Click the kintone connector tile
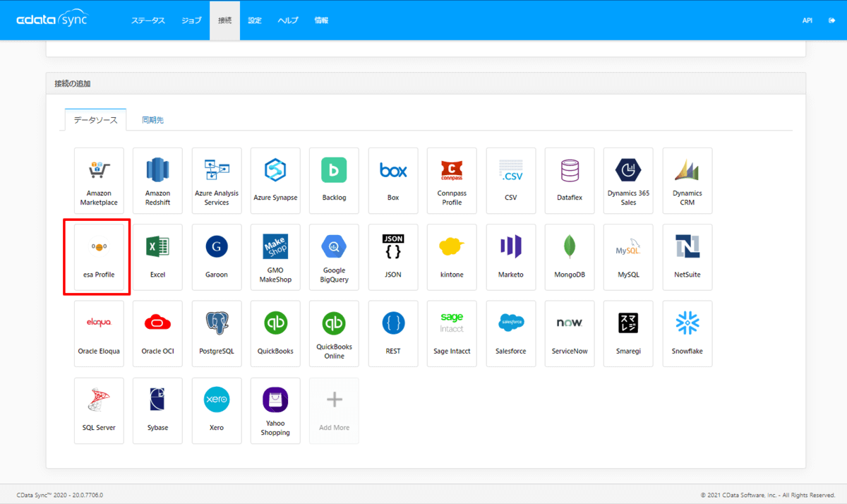The image size is (847, 504). [452, 257]
